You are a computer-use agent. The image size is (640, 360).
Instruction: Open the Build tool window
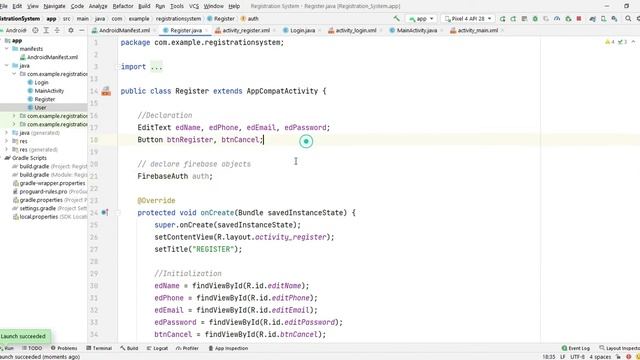point(129,348)
